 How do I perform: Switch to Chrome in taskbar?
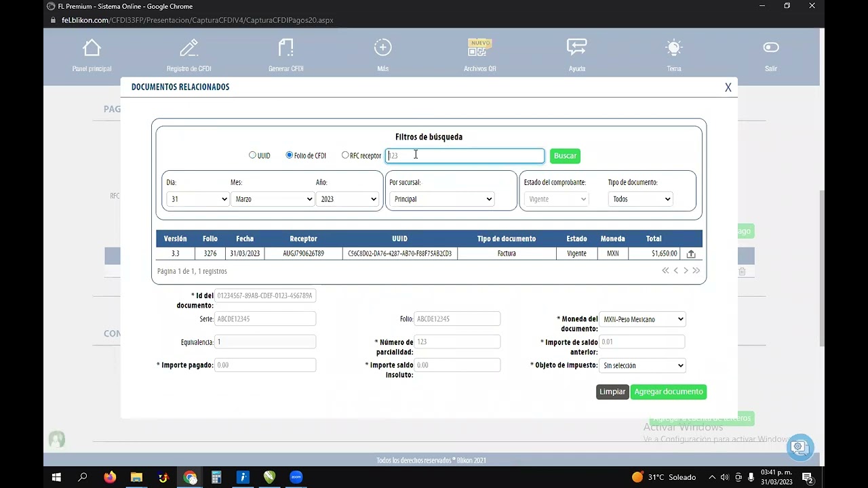(x=190, y=477)
